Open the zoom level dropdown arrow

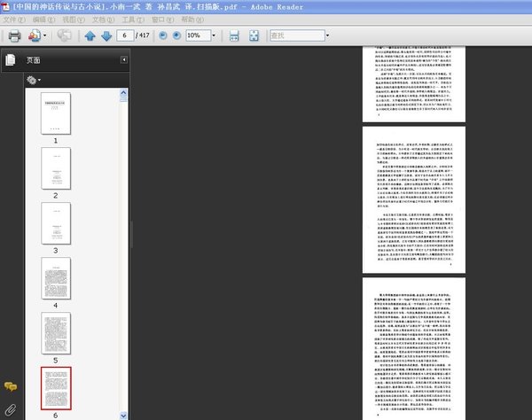[x=214, y=35]
